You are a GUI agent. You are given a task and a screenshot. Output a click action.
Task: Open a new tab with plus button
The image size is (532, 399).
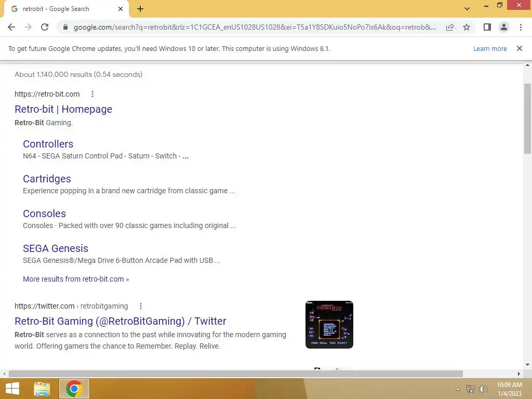tap(140, 9)
